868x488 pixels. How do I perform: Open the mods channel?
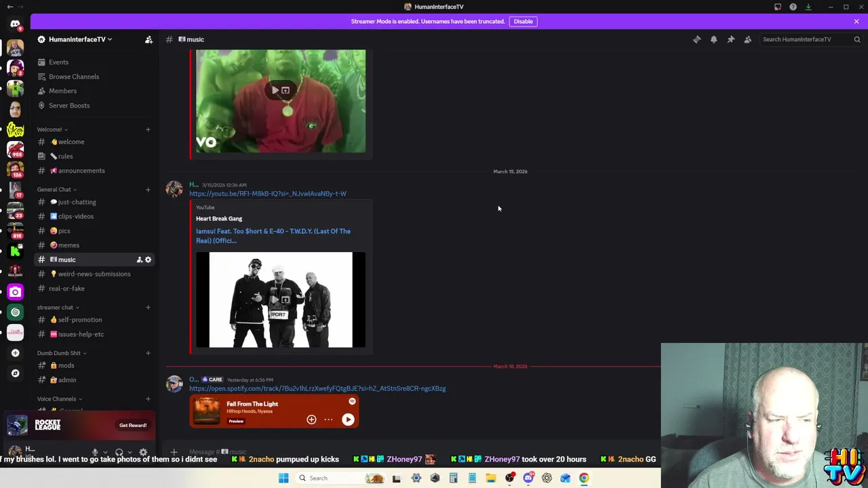(x=95, y=365)
